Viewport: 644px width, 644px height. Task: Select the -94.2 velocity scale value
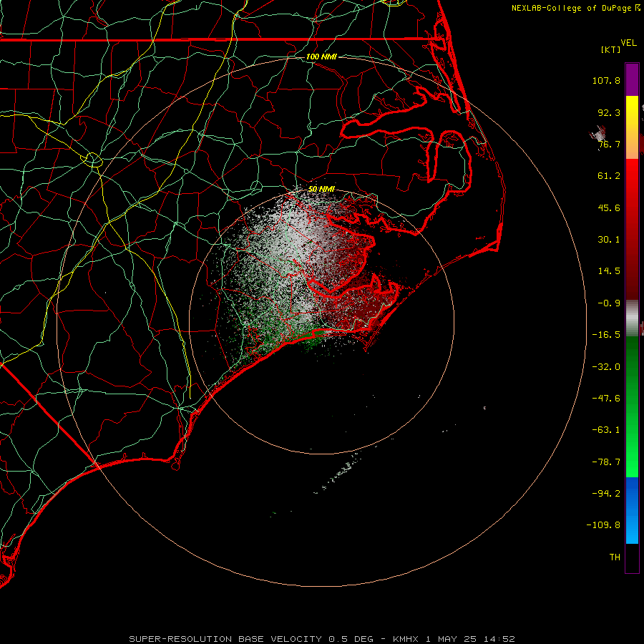pos(606,494)
